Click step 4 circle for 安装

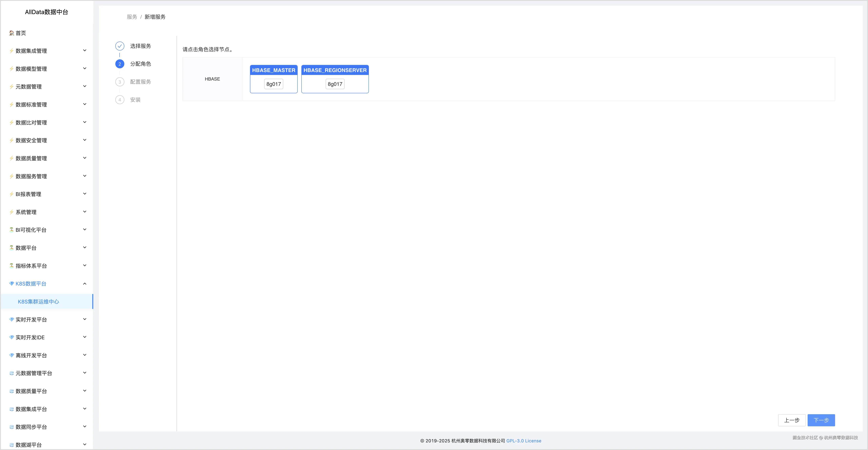pyautogui.click(x=120, y=100)
